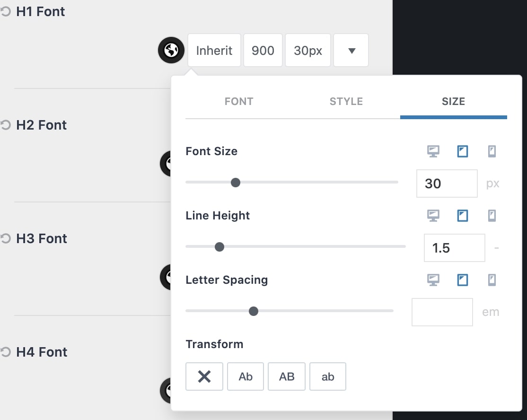The height and width of the screenshot is (420, 527).
Task: Switch to the FONT tab
Action: click(x=239, y=102)
